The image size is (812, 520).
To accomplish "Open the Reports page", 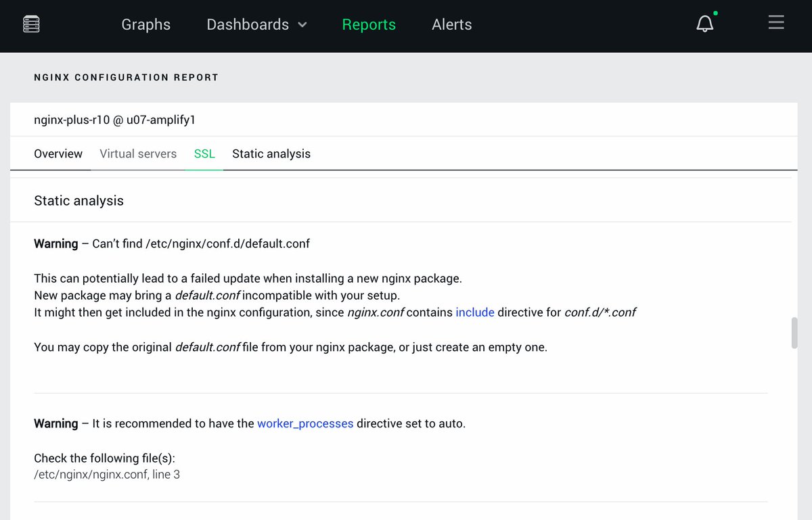I will tap(369, 24).
